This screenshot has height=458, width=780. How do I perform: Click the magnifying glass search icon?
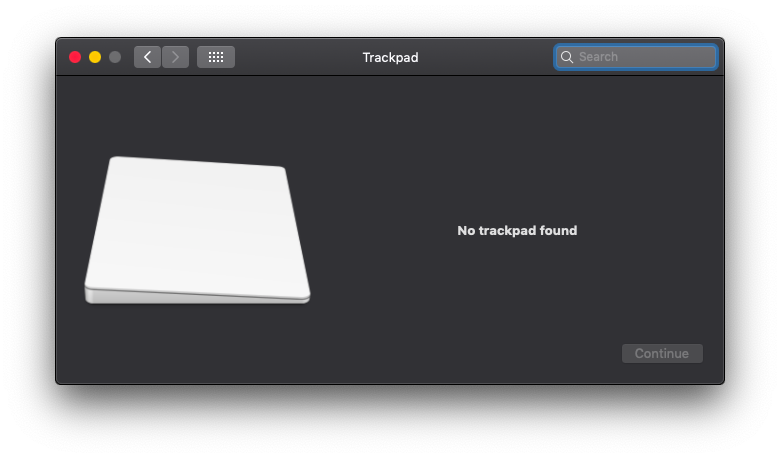click(x=567, y=57)
